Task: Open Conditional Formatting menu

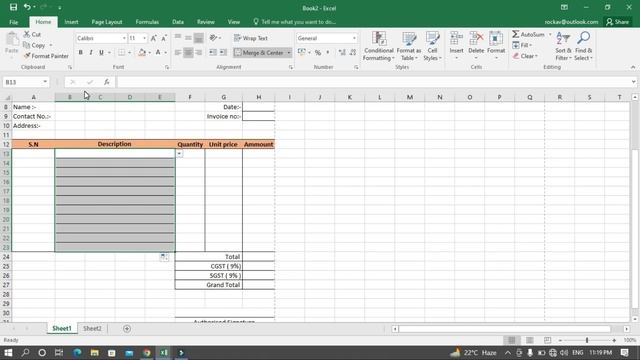Action: 379,46
